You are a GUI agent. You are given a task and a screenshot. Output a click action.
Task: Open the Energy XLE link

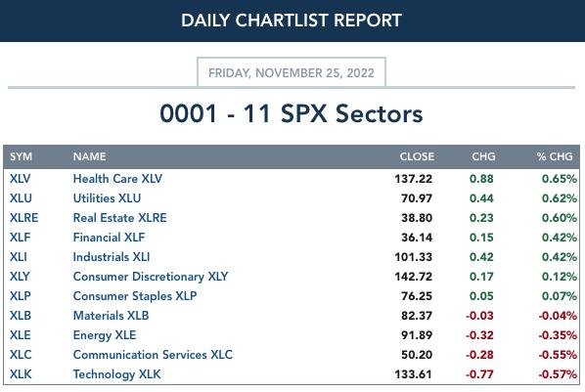click(105, 335)
